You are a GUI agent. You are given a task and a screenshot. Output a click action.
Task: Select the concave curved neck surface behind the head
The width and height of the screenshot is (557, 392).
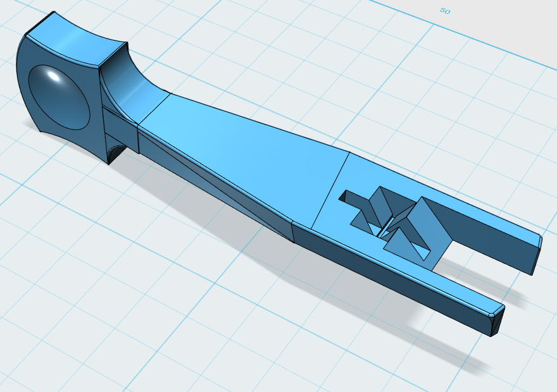pyautogui.click(x=130, y=82)
